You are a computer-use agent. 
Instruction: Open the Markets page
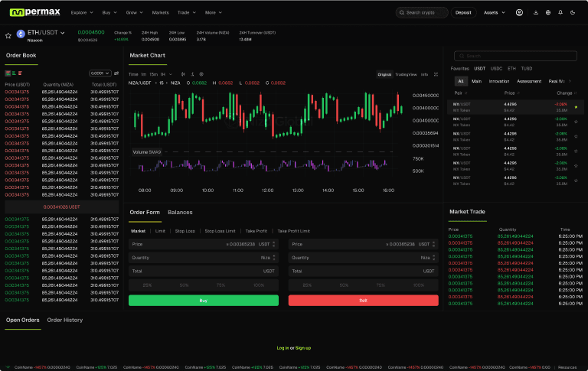click(160, 13)
